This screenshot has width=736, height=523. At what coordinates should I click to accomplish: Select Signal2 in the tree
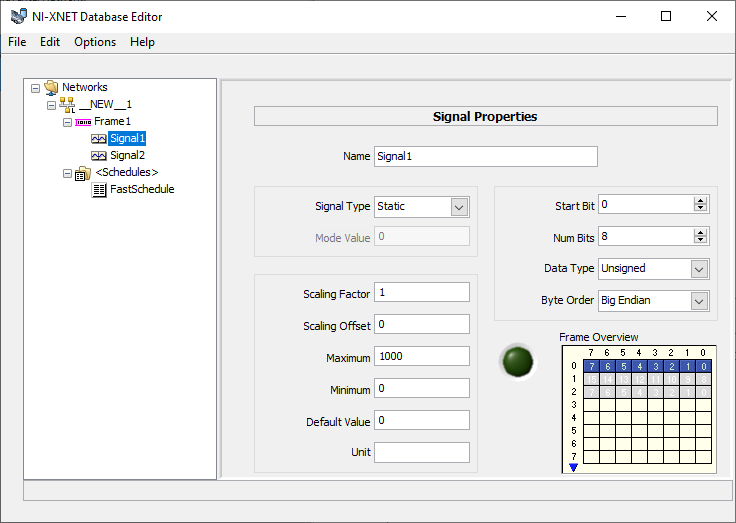(x=127, y=155)
